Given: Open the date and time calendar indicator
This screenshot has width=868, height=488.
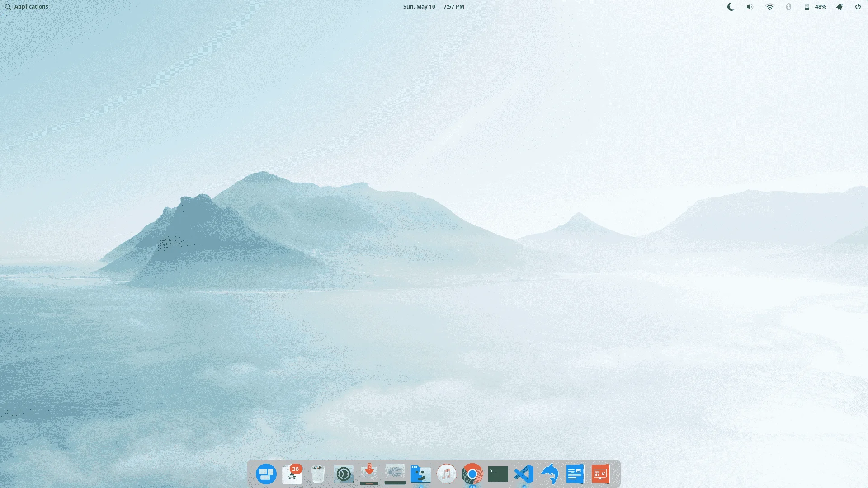Looking at the screenshot, I should (x=434, y=7).
